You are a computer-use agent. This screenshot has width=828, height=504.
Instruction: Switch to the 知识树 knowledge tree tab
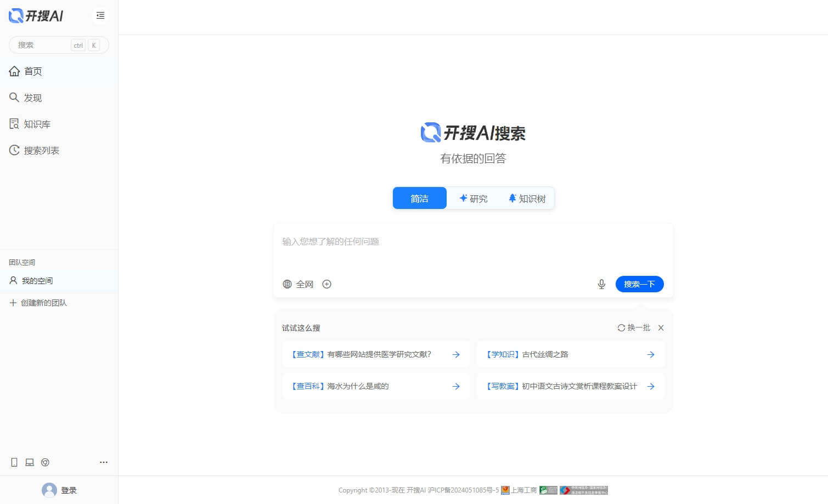pyautogui.click(x=527, y=198)
